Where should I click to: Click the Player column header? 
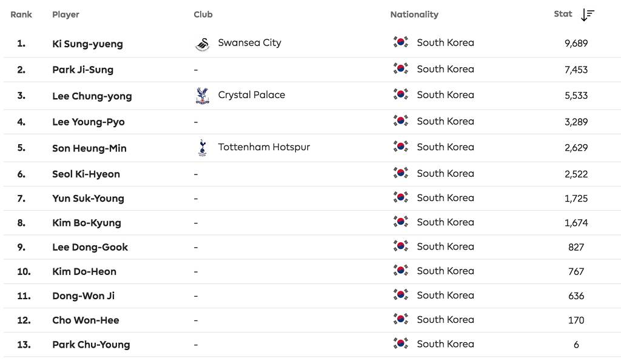[65, 15]
